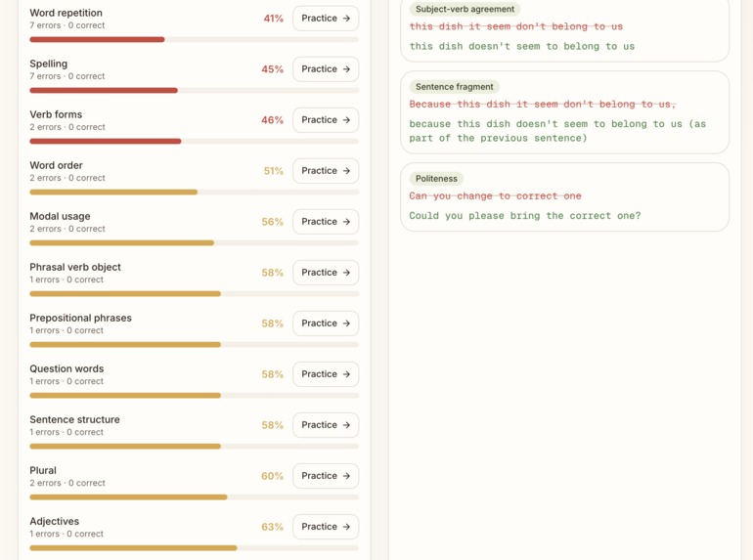The image size is (753, 560).
Task: Select the Prepositional phrases heading
Action: [x=80, y=319]
